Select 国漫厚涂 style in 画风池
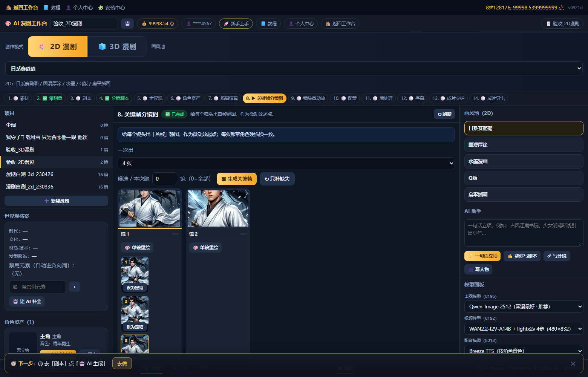The width and height of the screenshot is (588, 377). [524, 145]
